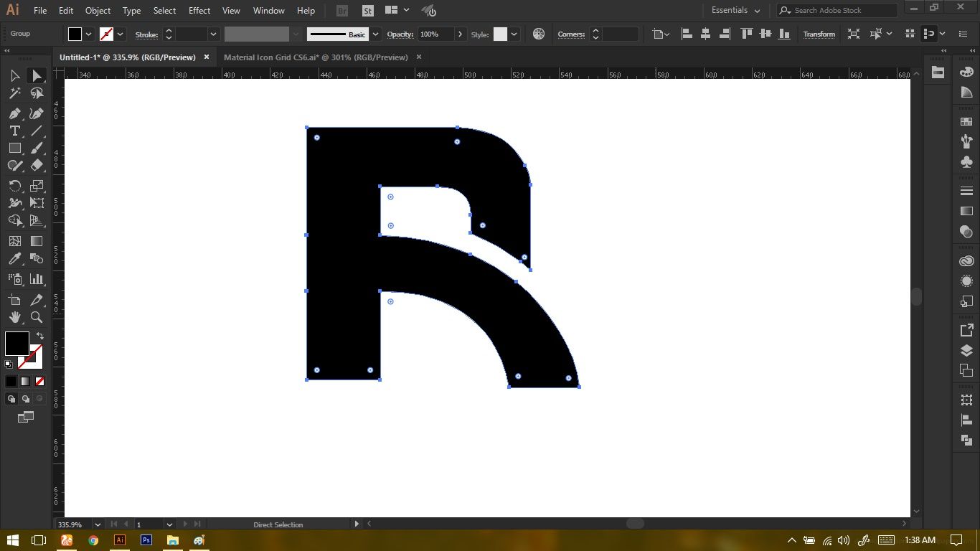This screenshot has width=980, height=551.
Task: Select the Perspective Grid tool
Action: click(37, 221)
